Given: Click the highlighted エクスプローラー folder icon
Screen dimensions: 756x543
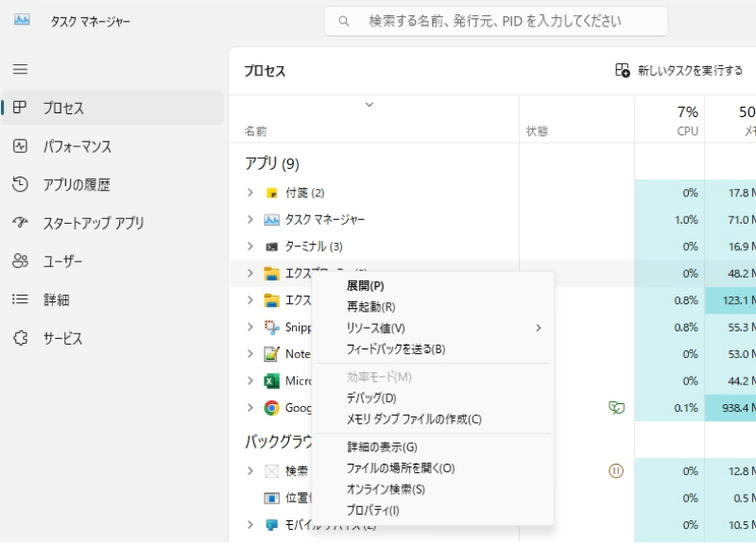Looking at the screenshot, I should coord(271,274).
